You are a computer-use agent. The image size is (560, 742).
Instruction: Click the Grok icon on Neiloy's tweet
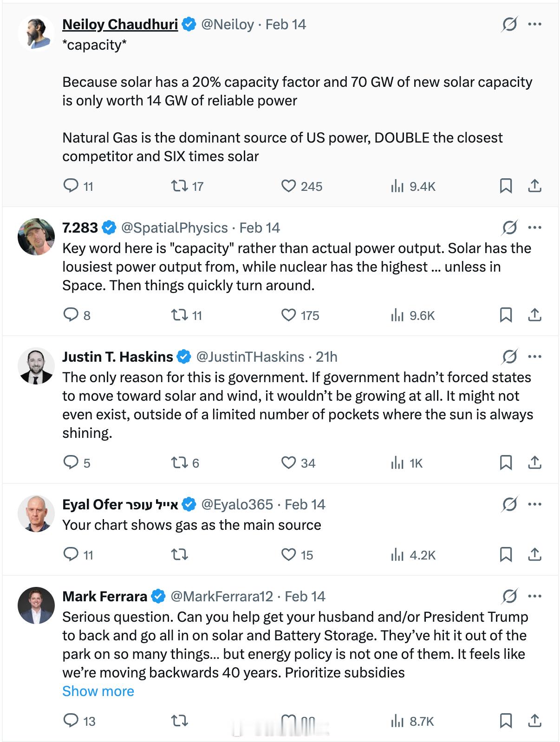pos(509,24)
